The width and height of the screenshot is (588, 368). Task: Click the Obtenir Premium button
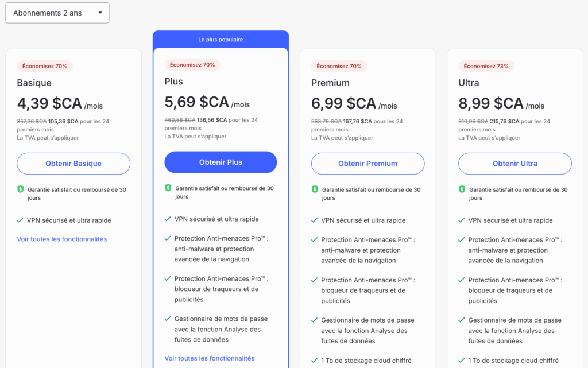pyautogui.click(x=367, y=164)
